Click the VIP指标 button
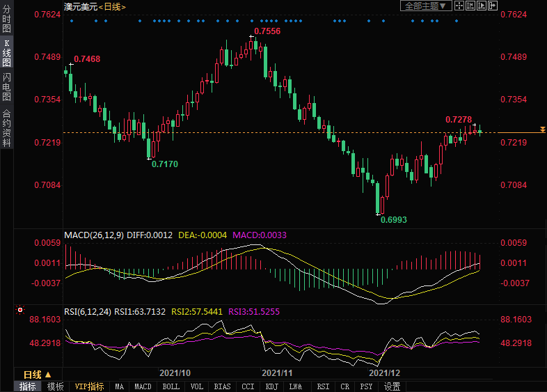 click(89, 386)
